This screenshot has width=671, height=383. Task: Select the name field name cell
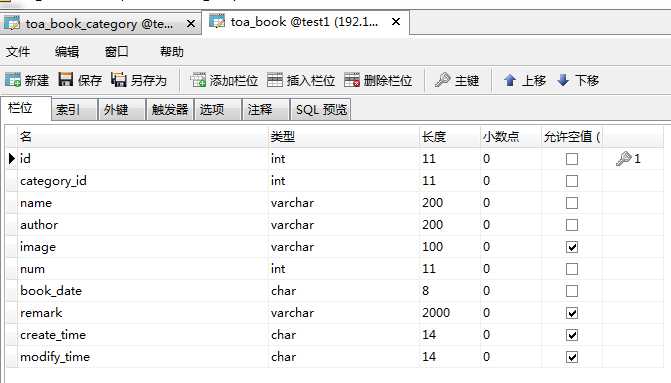(x=143, y=203)
